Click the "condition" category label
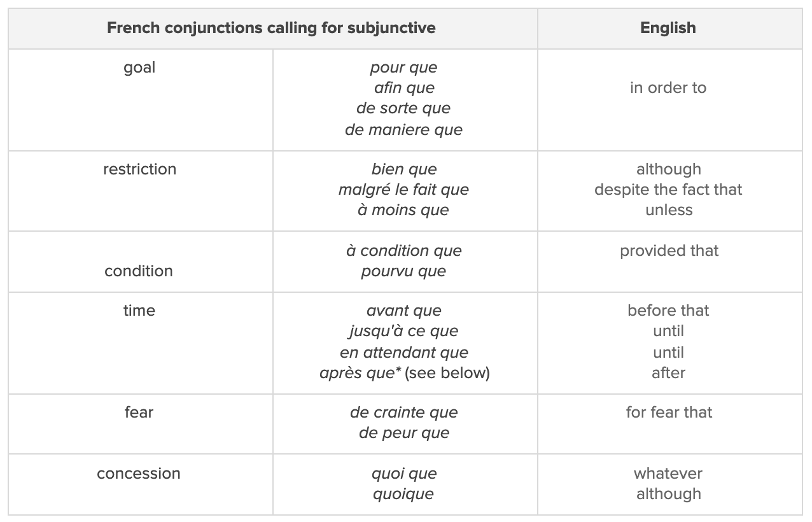812x522 pixels. tap(139, 271)
